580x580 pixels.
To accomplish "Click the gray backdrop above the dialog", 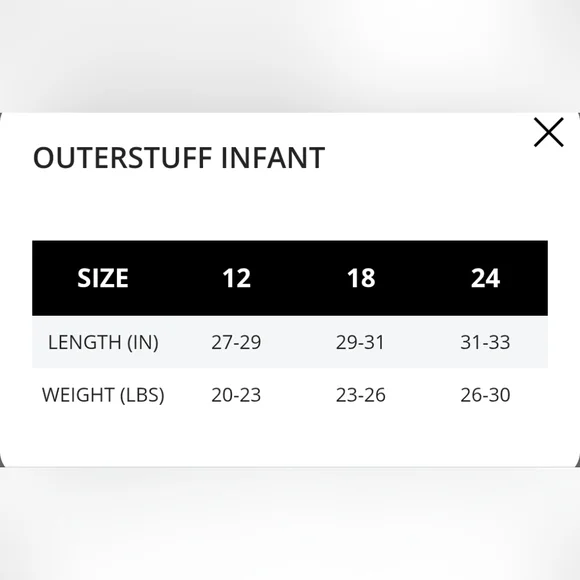I will (x=290, y=55).
